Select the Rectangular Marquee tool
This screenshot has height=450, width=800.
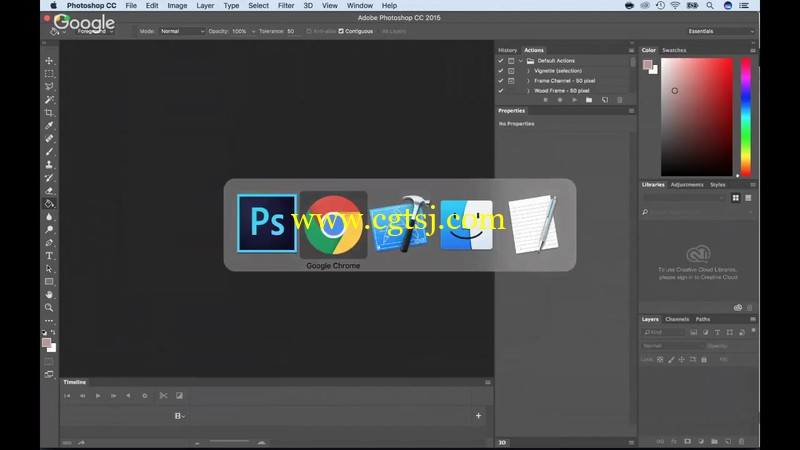click(49, 73)
